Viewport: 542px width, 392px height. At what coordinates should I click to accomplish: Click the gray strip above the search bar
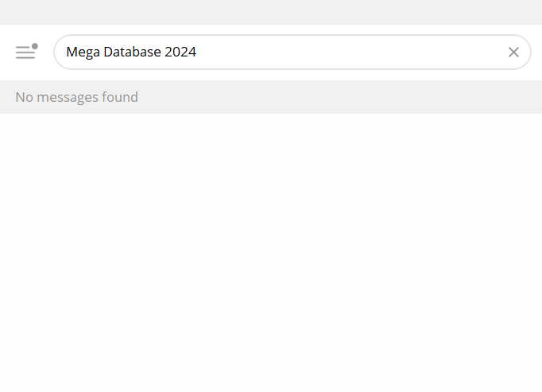coord(270,12)
